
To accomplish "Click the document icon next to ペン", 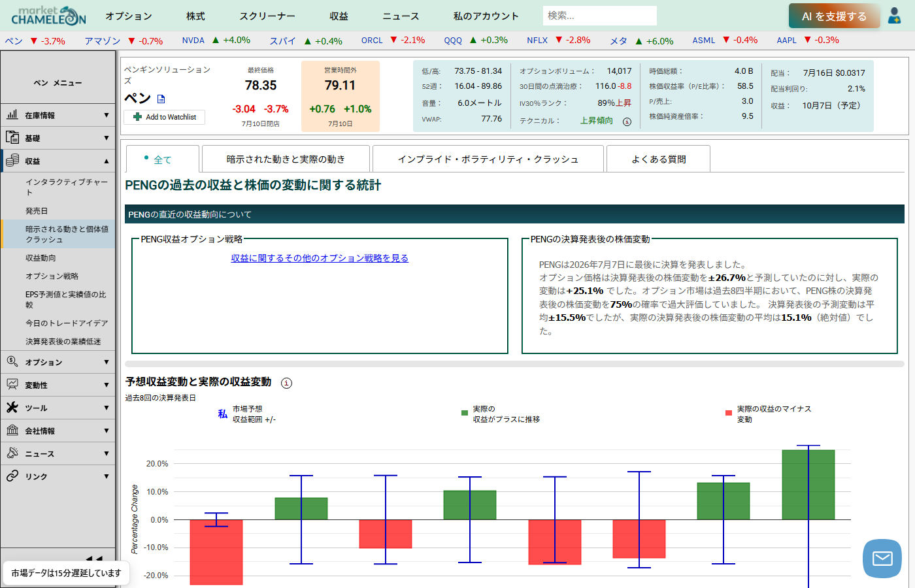I will click(x=161, y=99).
